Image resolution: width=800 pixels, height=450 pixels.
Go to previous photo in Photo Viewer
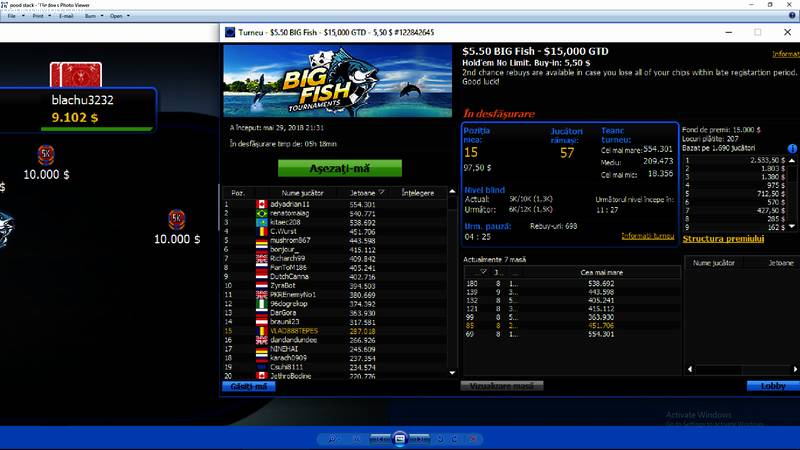[381, 439]
